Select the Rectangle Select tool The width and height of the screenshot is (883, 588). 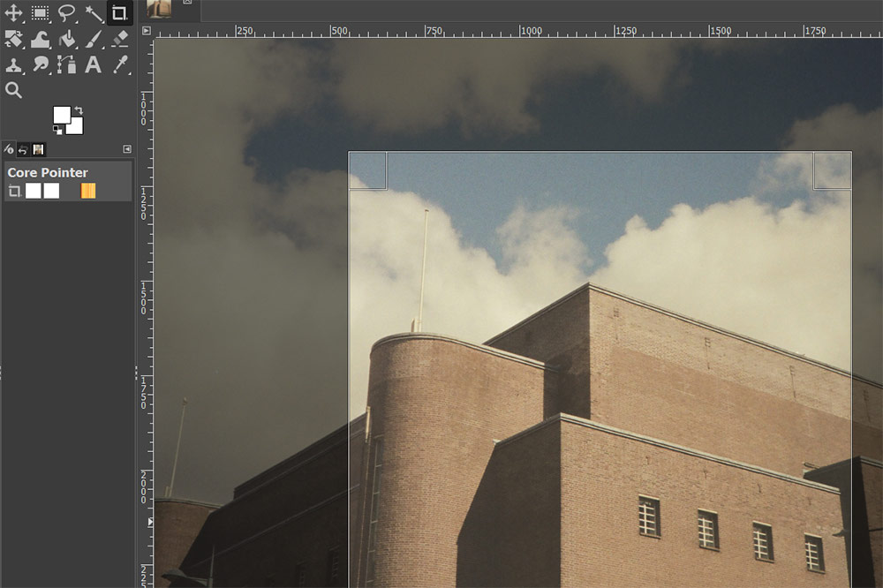(40, 12)
